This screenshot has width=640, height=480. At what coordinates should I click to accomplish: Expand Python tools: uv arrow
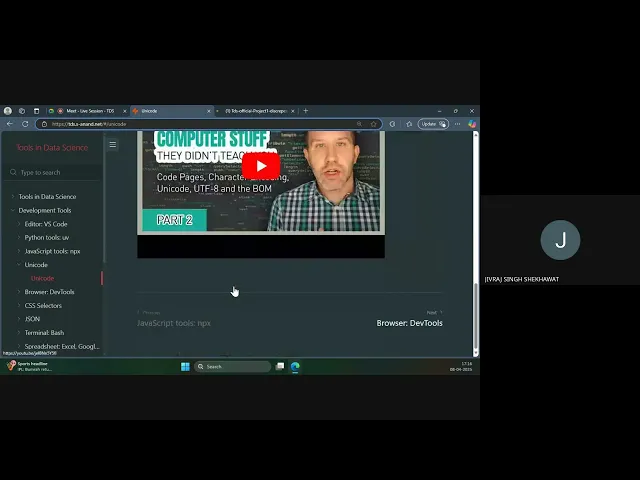pos(19,237)
